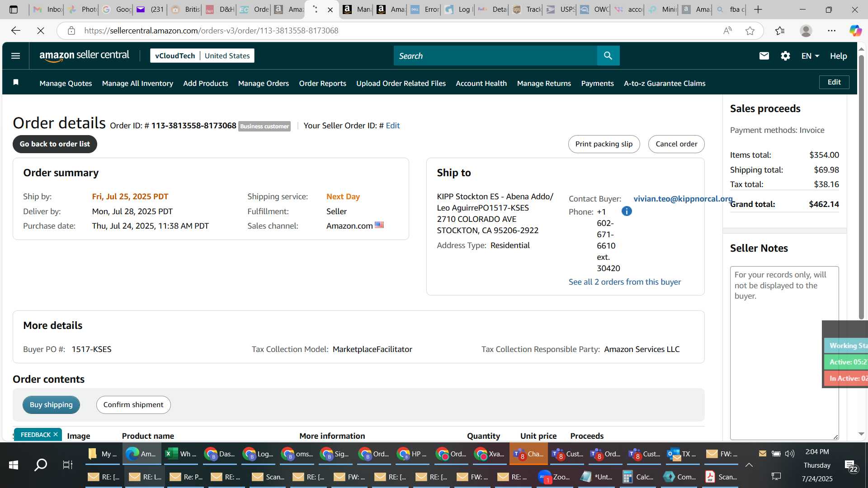Viewport: 868px width, 488px height.
Task: Open Manage Returns menu item
Action: [544, 83]
